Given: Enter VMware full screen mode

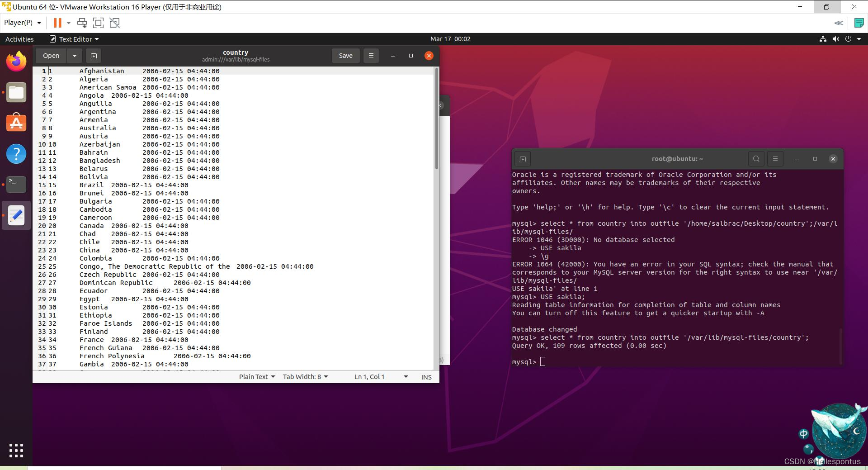Looking at the screenshot, I should tap(98, 23).
